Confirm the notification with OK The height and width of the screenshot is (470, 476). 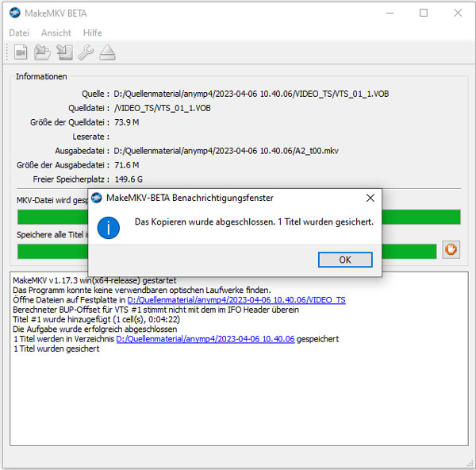click(x=345, y=260)
